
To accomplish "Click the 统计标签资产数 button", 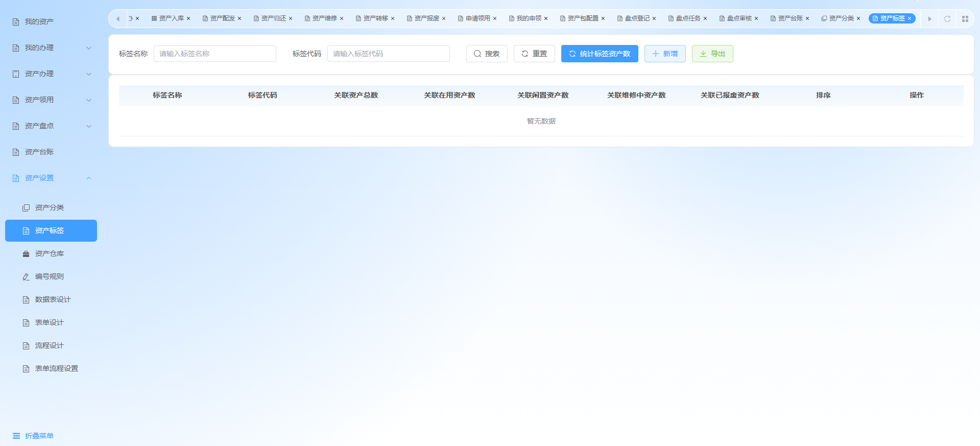I will (x=600, y=54).
